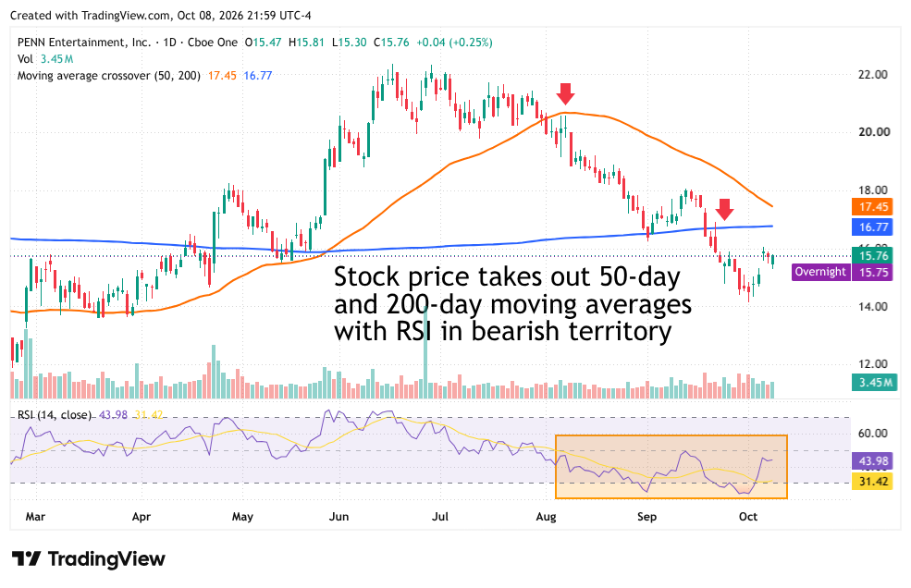Click the Oct date axis label
Screen dimensions: 911x588
click(x=748, y=517)
